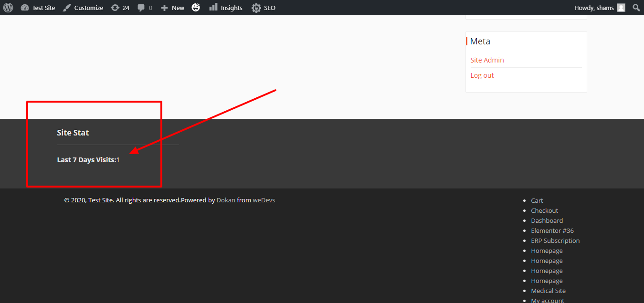This screenshot has width=644, height=303.
Task: Expand the SEO gear dropdown in admin bar
Action: (x=263, y=7)
